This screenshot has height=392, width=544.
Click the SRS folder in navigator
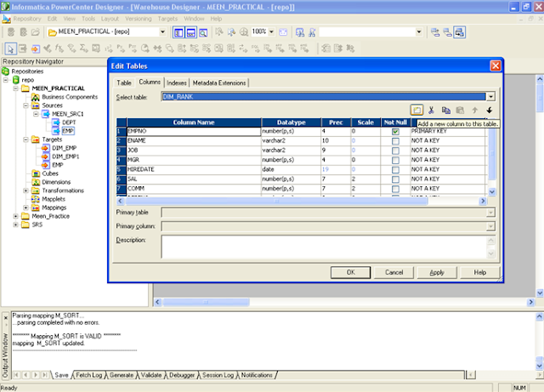(37, 224)
